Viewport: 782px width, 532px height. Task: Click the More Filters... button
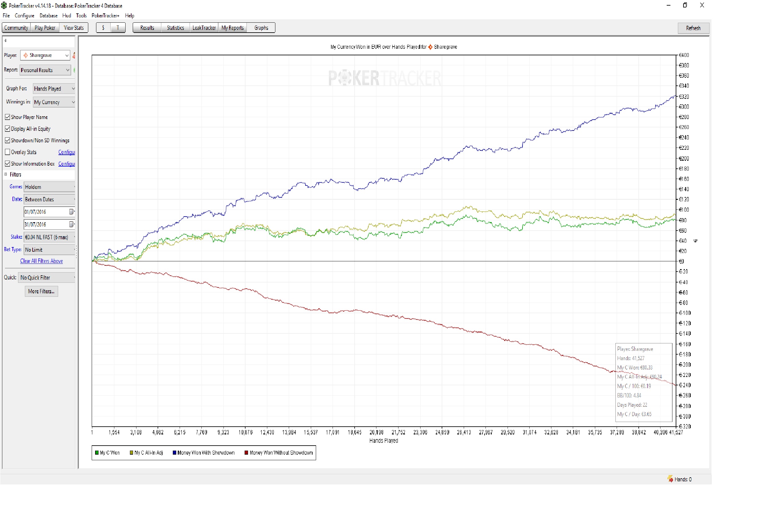pyautogui.click(x=41, y=291)
